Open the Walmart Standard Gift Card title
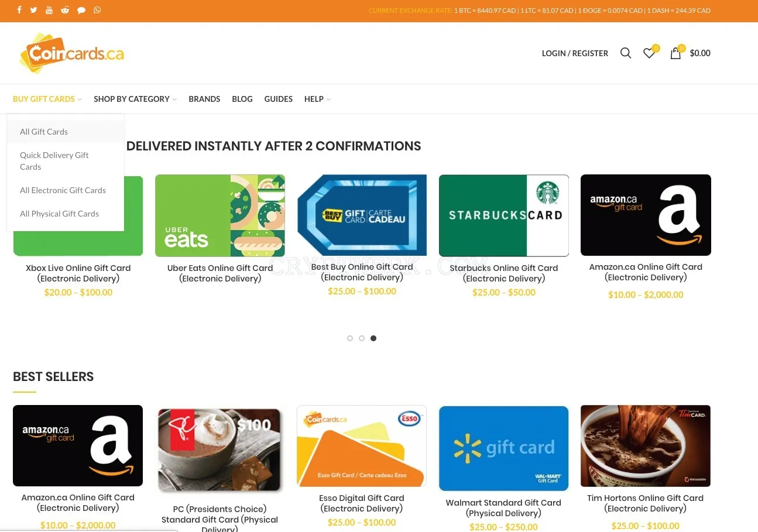The height and width of the screenshot is (532, 758). [504, 508]
